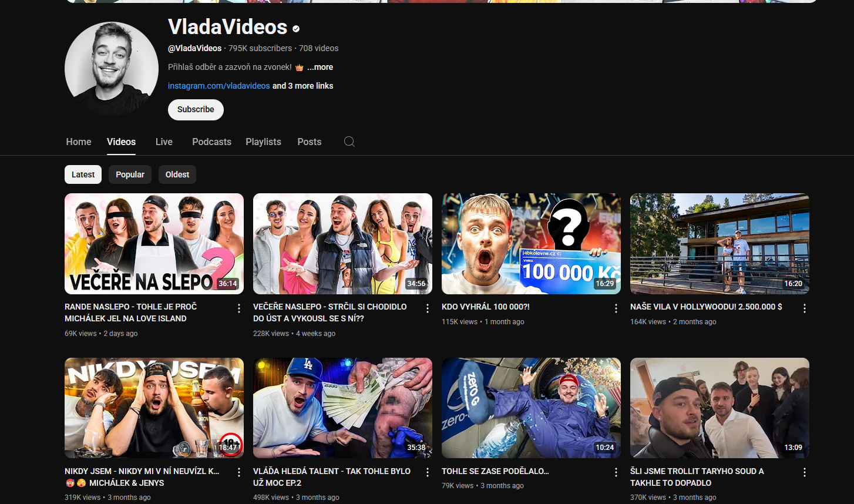This screenshot has height=504, width=854.
Task: Open VEČEŘE NASLEPO - STRČIL SI CHODIDLO title
Action: [330, 313]
